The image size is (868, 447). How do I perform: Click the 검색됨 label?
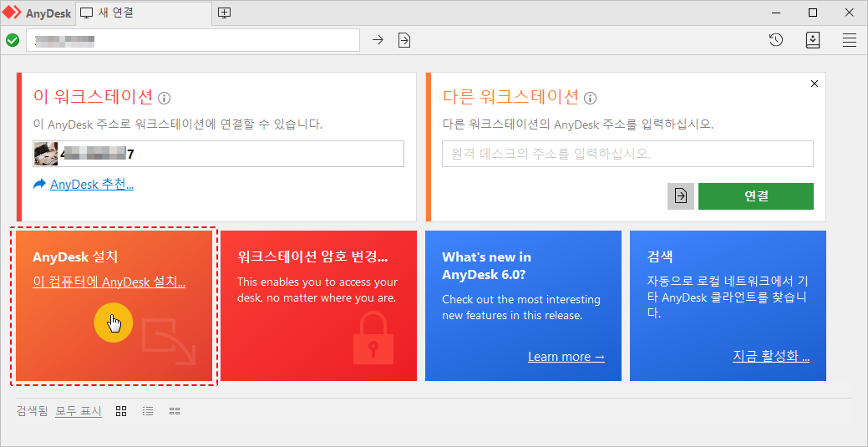click(32, 411)
